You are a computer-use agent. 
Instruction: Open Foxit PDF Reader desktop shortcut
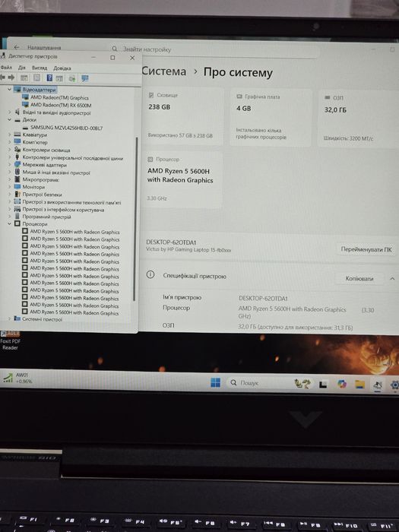pos(10,340)
